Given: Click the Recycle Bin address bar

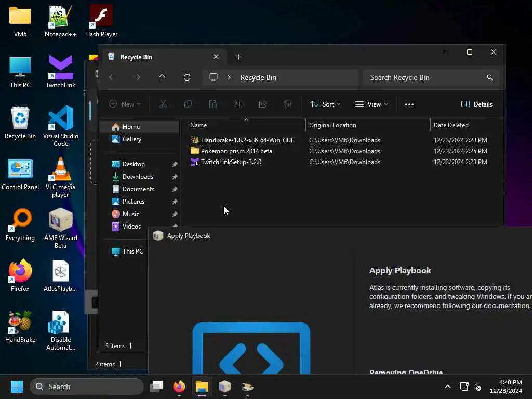Looking at the screenshot, I should [x=280, y=77].
